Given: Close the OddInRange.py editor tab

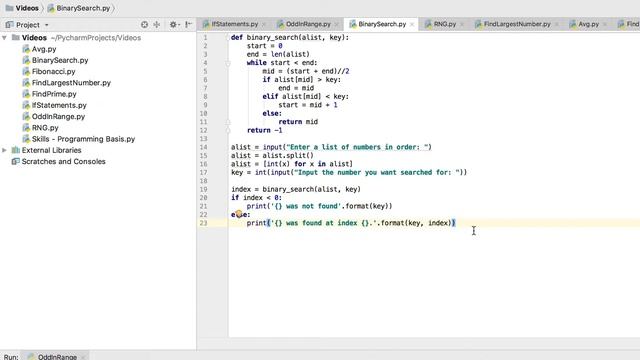Looking at the screenshot, I should 336,24.
